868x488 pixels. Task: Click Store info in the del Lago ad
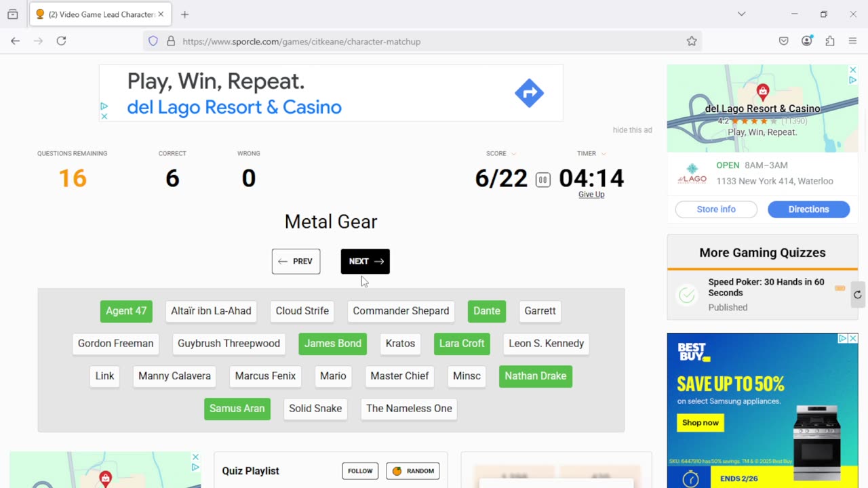[x=716, y=209]
